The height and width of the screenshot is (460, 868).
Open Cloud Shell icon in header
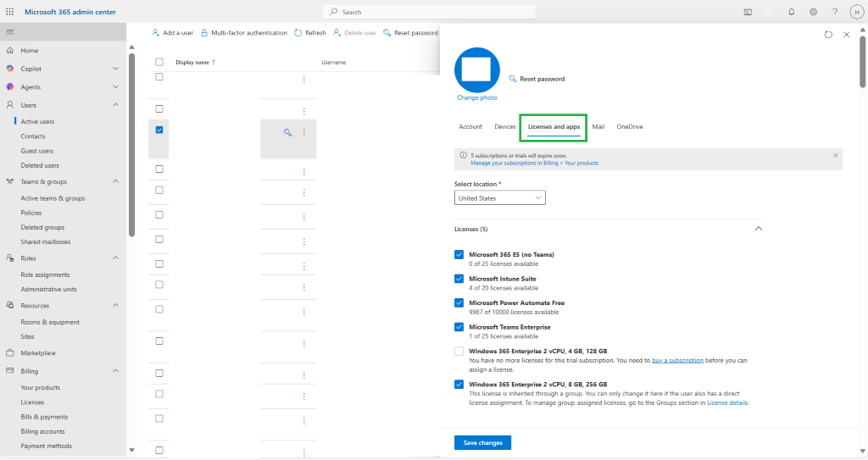pyautogui.click(x=748, y=12)
